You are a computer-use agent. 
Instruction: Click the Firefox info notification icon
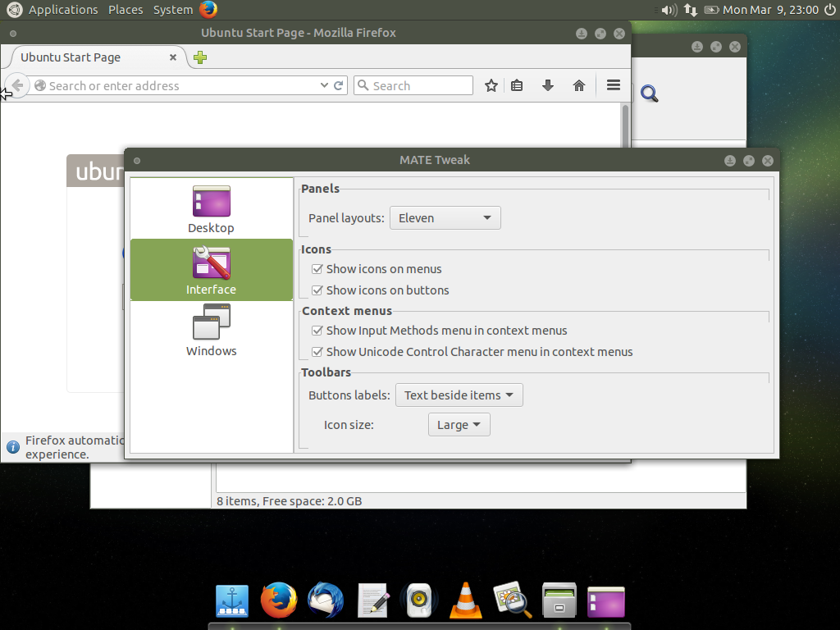coord(13,447)
